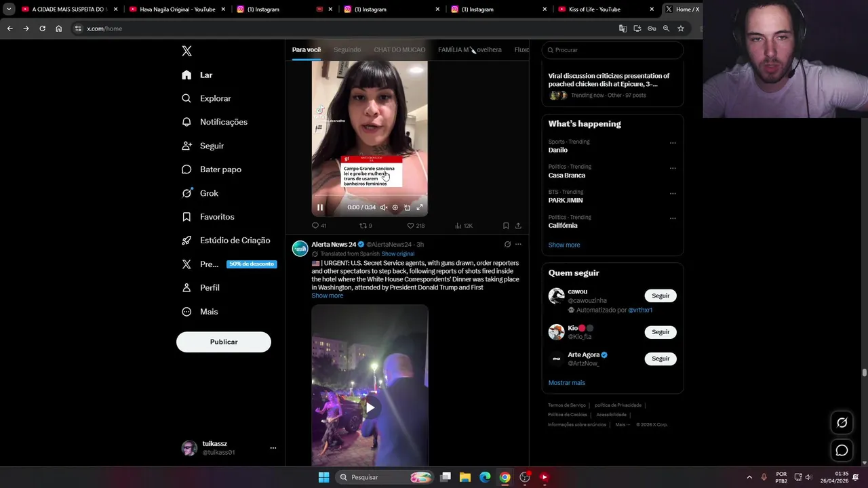Open options for Danilo trend

pyautogui.click(x=673, y=143)
